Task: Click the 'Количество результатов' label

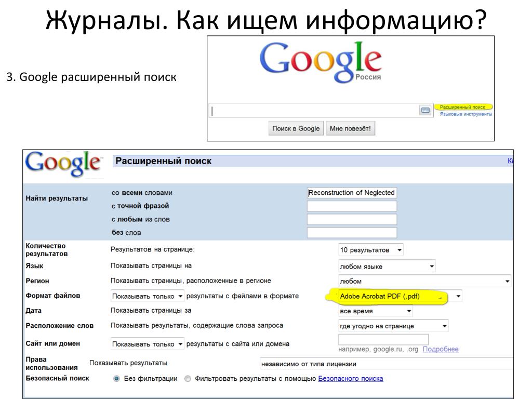Action: (x=46, y=250)
